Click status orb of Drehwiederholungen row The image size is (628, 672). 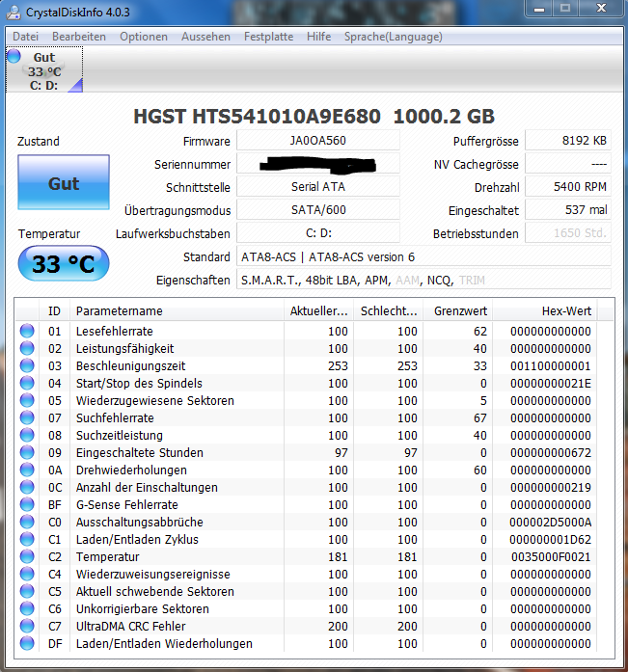tap(27, 470)
